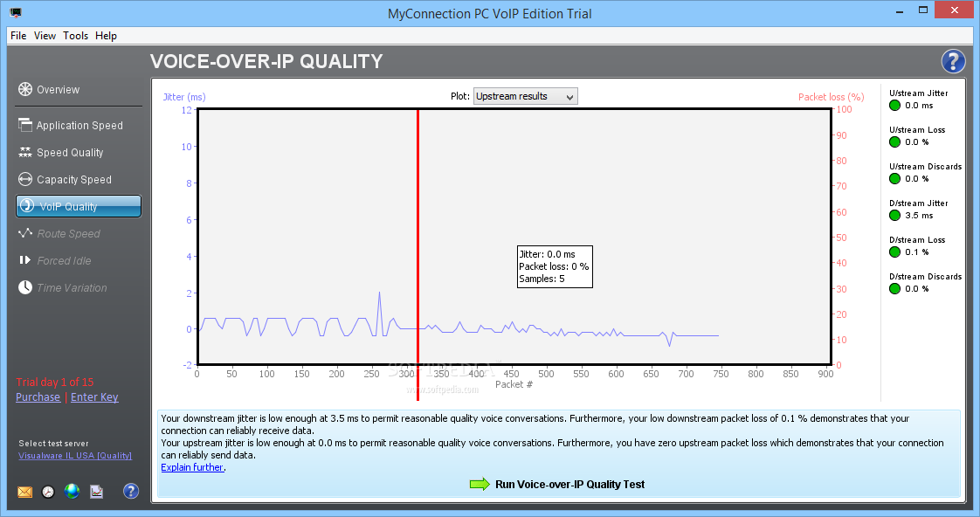This screenshot has width=980, height=517.
Task: Click the Trial day 1 of 15 text
Action: pos(55,382)
